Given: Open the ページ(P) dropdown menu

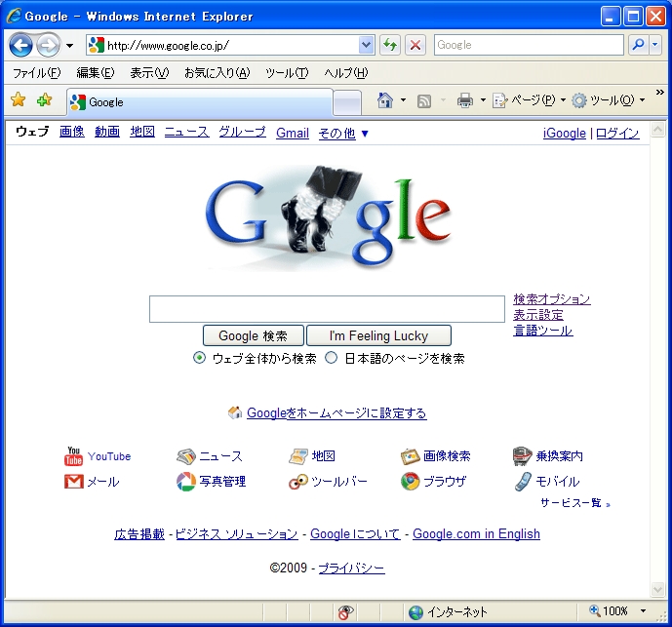Looking at the screenshot, I should [530, 100].
